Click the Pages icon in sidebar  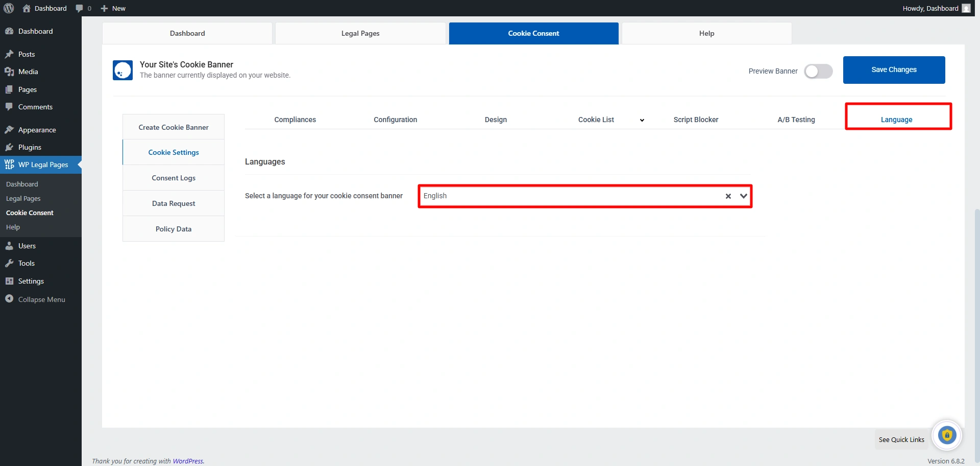pyautogui.click(x=9, y=89)
